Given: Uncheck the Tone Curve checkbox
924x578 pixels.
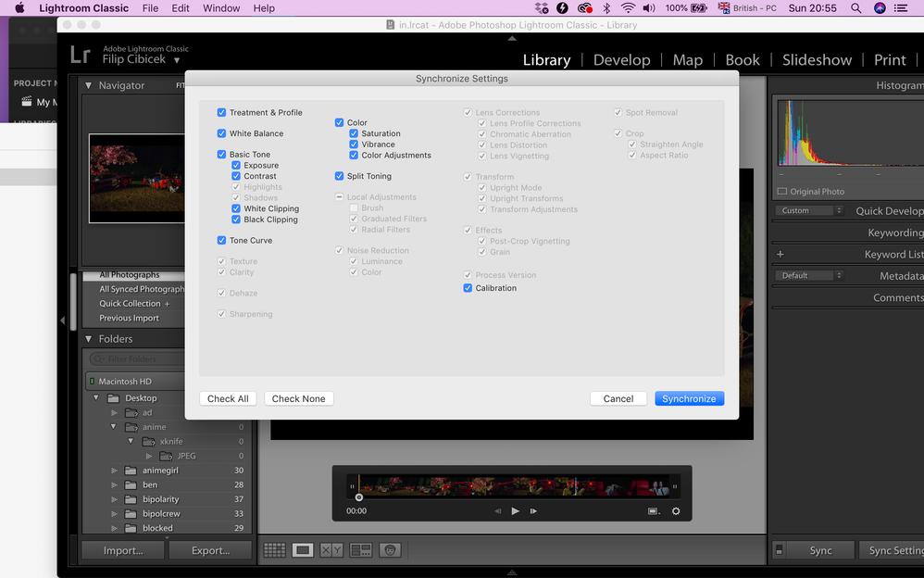Looking at the screenshot, I should [x=221, y=241].
